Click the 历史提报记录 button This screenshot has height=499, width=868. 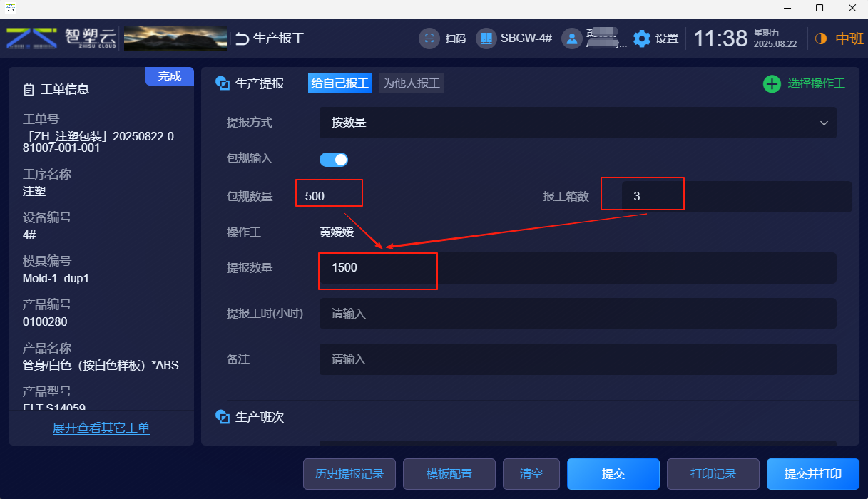[349, 474]
